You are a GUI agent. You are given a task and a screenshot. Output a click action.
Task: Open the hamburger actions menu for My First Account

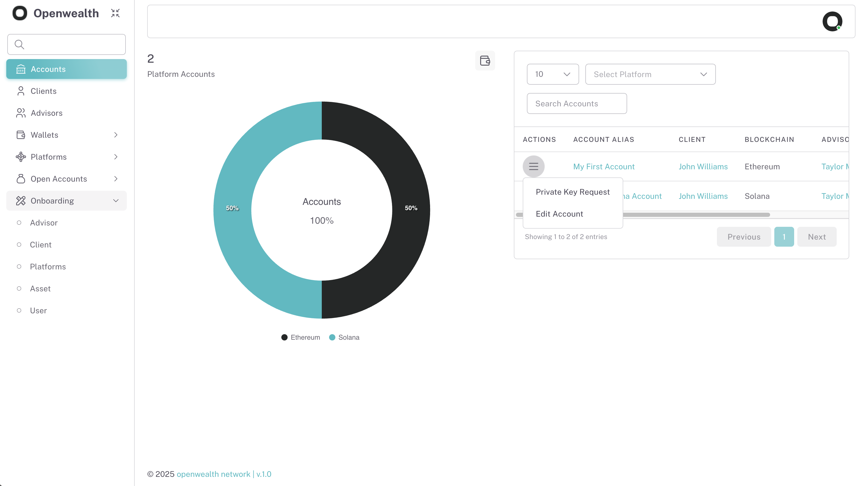[533, 166]
